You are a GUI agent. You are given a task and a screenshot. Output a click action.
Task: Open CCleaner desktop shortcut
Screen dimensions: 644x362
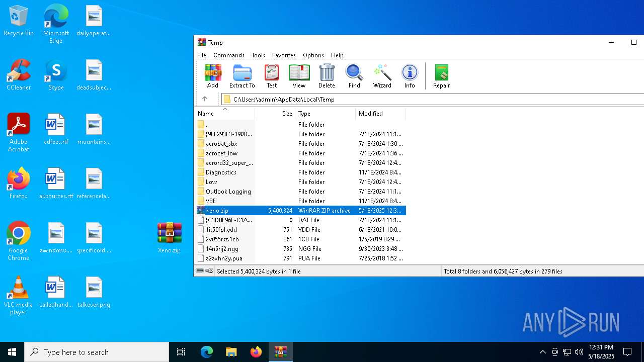[x=19, y=75]
